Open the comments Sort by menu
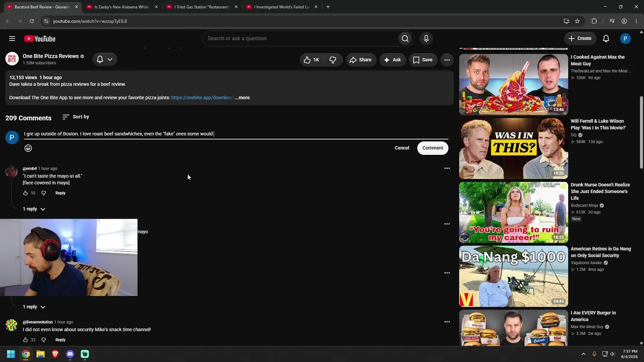Image resolution: width=644 pixels, height=362 pixels. click(75, 117)
